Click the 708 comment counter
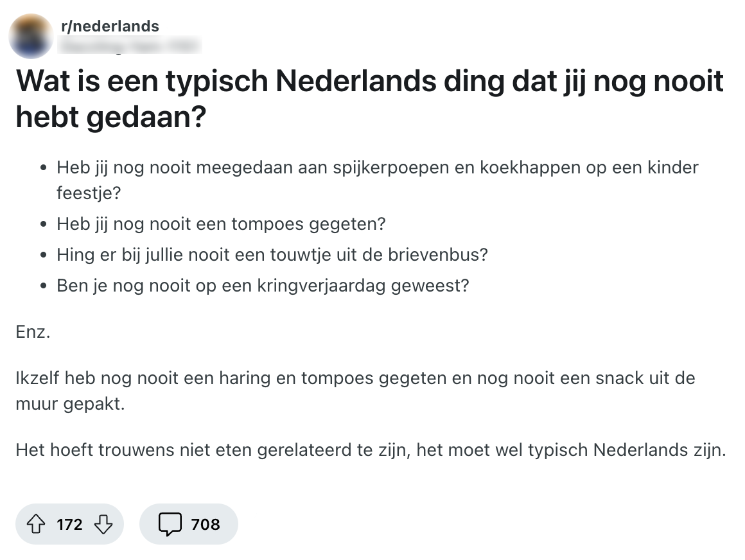745x560 pixels. [x=206, y=524]
